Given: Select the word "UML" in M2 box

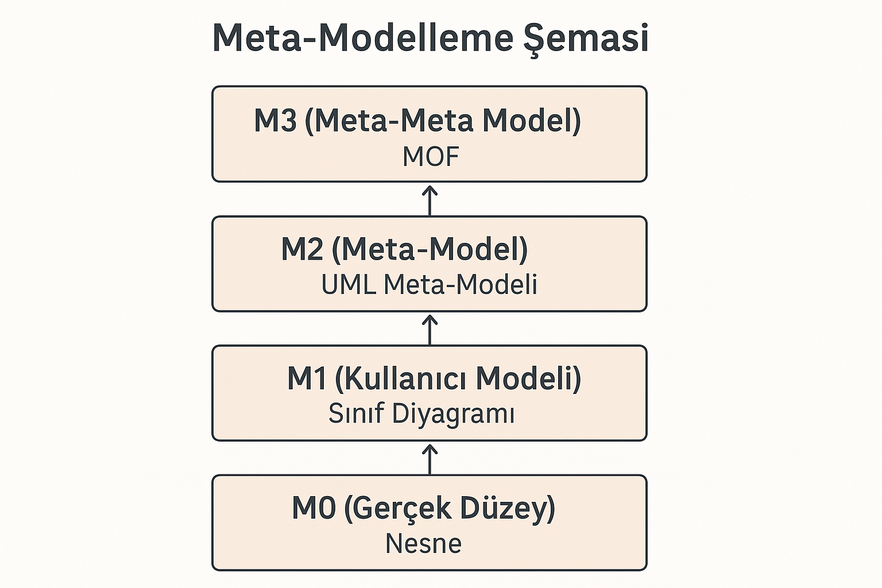Looking at the screenshot, I should pos(348,285).
